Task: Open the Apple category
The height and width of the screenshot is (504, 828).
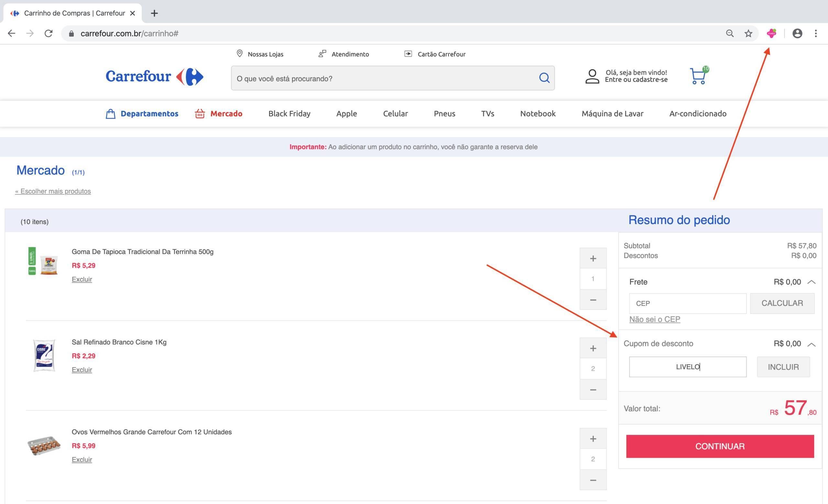Action: tap(346, 113)
